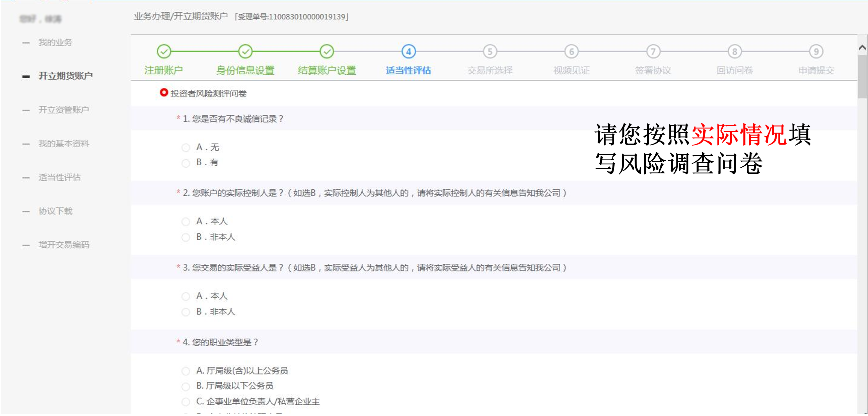The height and width of the screenshot is (416, 868).
Task: Click question text 4. 您的职业类型是？
Action: pyautogui.click(x=220, y=342)
